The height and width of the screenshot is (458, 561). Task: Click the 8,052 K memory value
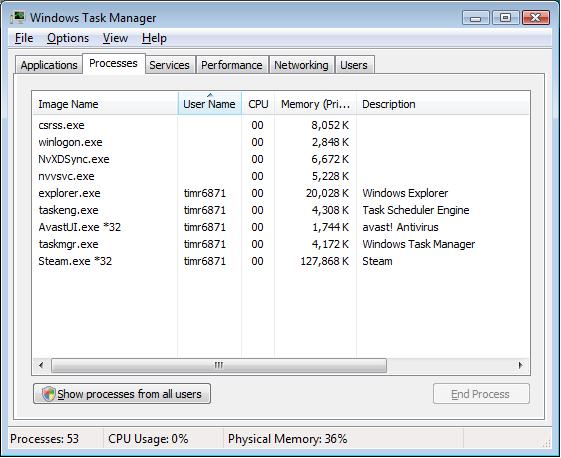point(330,125)
